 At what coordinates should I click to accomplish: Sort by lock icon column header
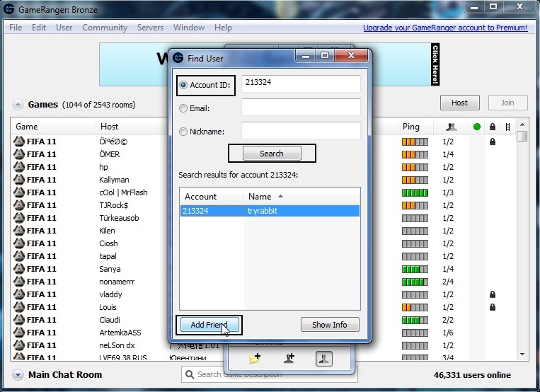(x=493, y=127)
